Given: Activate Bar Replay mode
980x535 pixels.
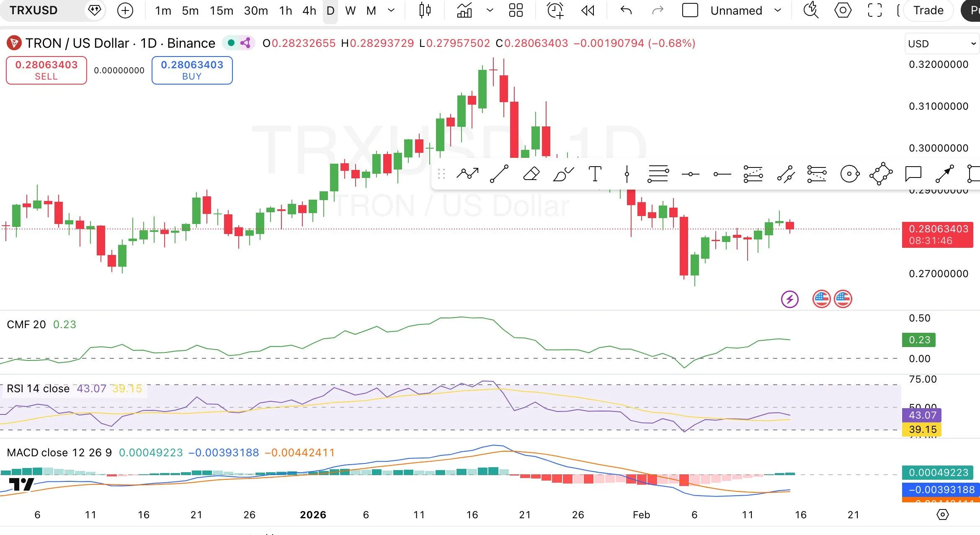Looking at the screenshot, I should (588, 10).
